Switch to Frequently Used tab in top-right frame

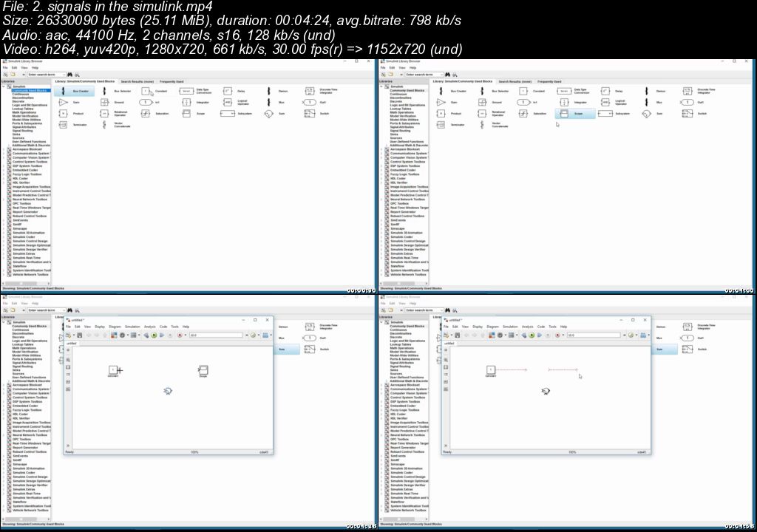pyautogui.click(x=549, y=81)
